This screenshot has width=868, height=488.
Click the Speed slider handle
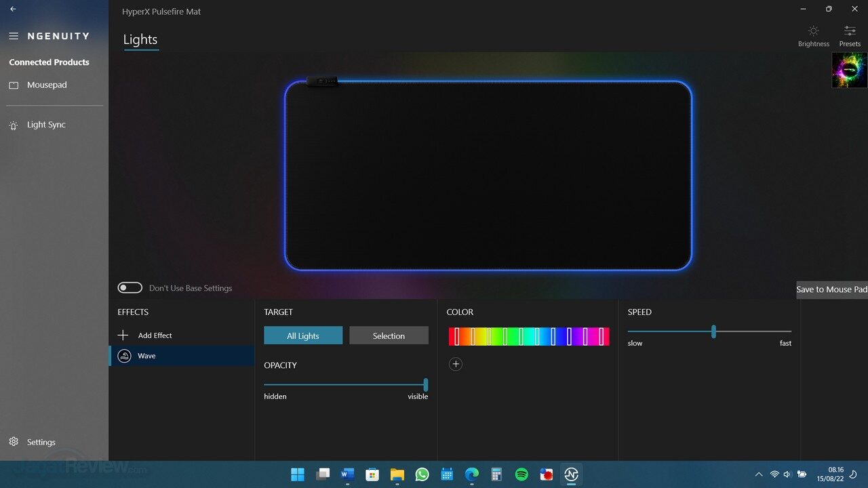[x=713, y=331]
